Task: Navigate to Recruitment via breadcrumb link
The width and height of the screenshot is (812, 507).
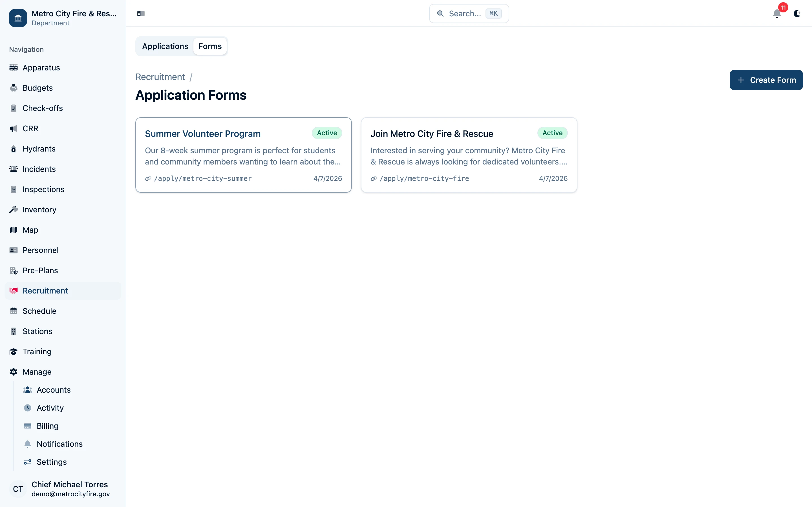Action: [x=160, y=77]
